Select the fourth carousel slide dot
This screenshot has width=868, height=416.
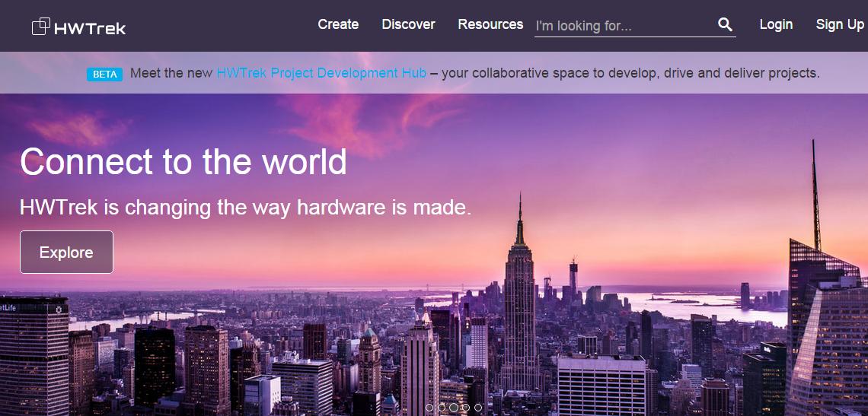tap(466, 408)
